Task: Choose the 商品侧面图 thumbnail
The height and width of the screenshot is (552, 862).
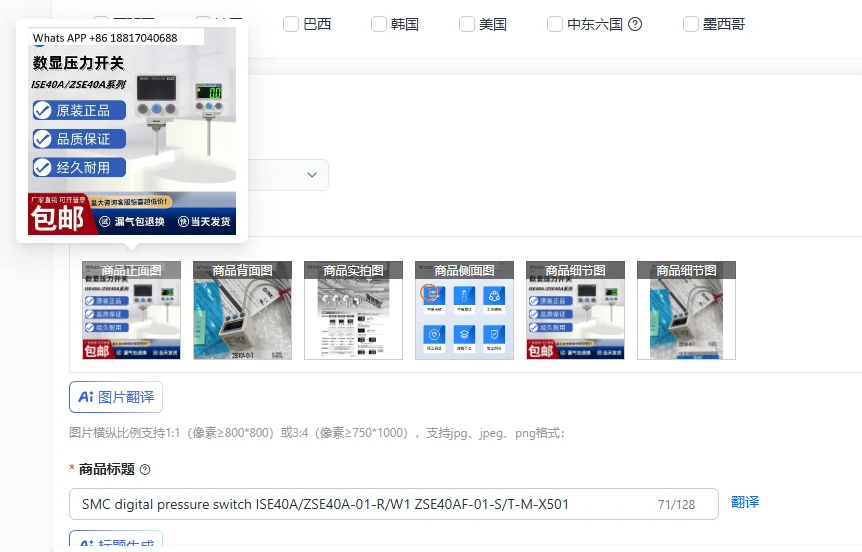Action: (465, 310)
